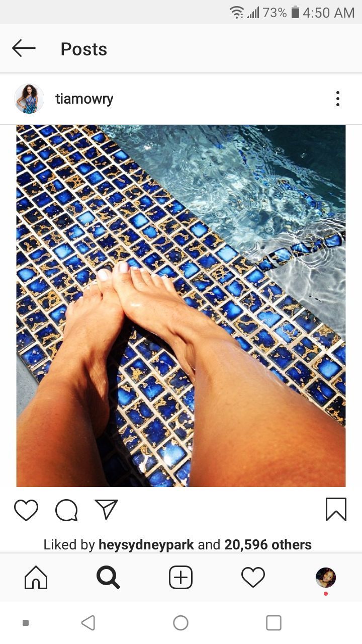Like the post with the heart icon
Image resolution: width=362 pixels, height=644 pixels.
point(26,510)
